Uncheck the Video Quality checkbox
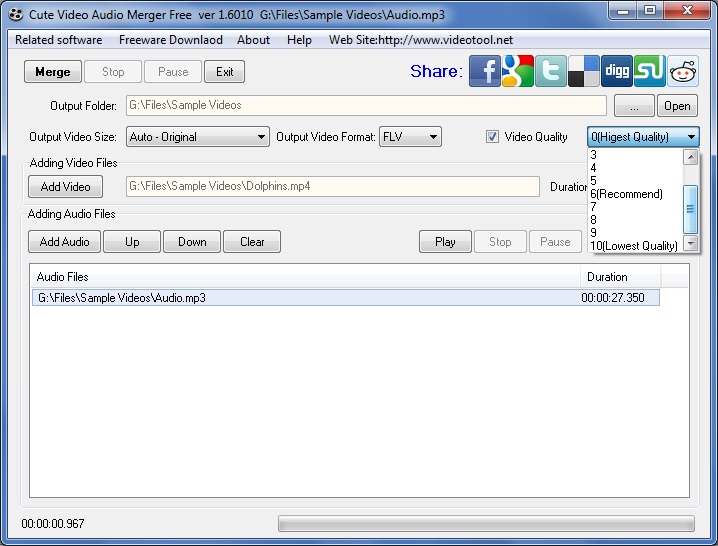The image size is (718, 546). point(492,136)
